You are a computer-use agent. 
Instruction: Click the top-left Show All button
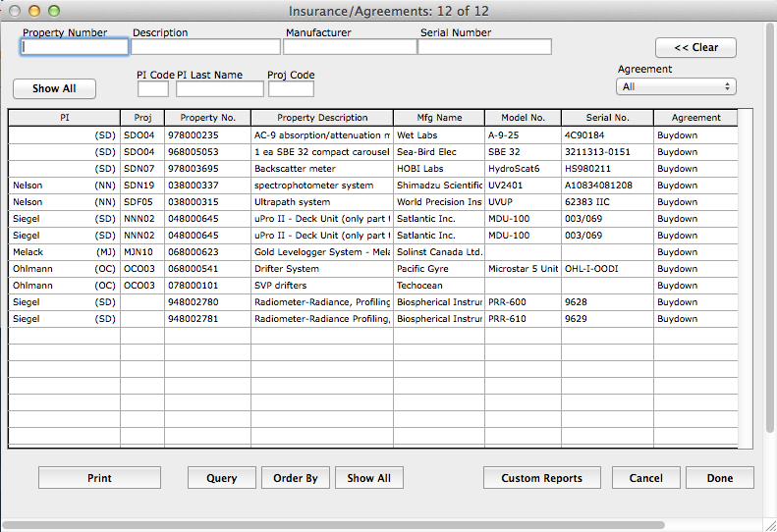[x=54, y=88]
